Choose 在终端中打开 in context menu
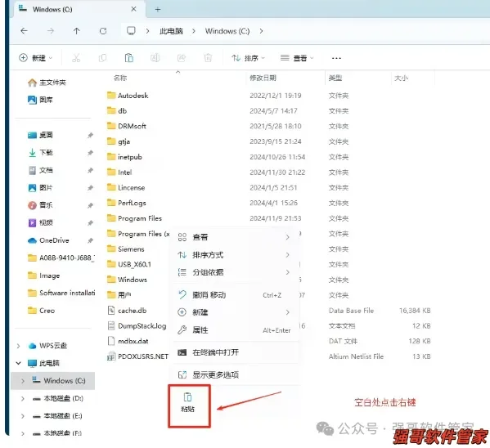The height and width of the screenshot is (448, 490). click(x=234, y=352)
